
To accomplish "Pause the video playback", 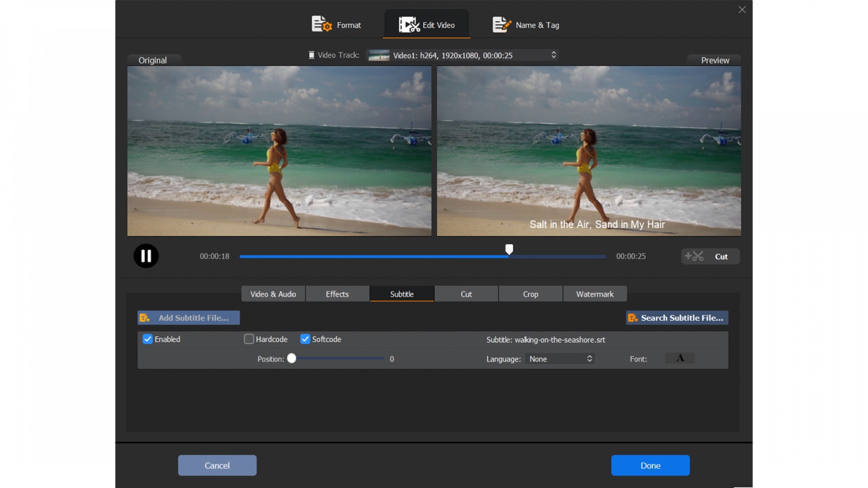I will 146,256.
